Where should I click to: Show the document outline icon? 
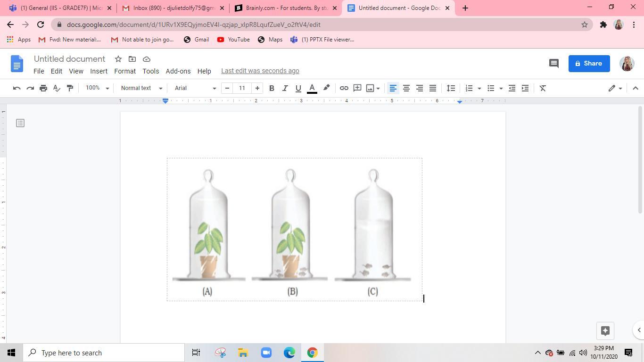click(20, 123)
